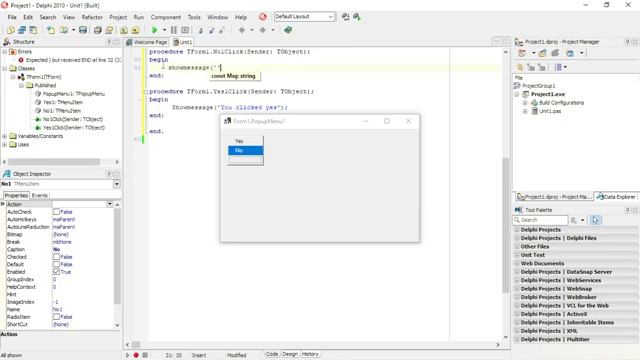Click the Tool Palette Search field
Image resolution: width=640 pixels, height=360 pixels.
[540, 220]
